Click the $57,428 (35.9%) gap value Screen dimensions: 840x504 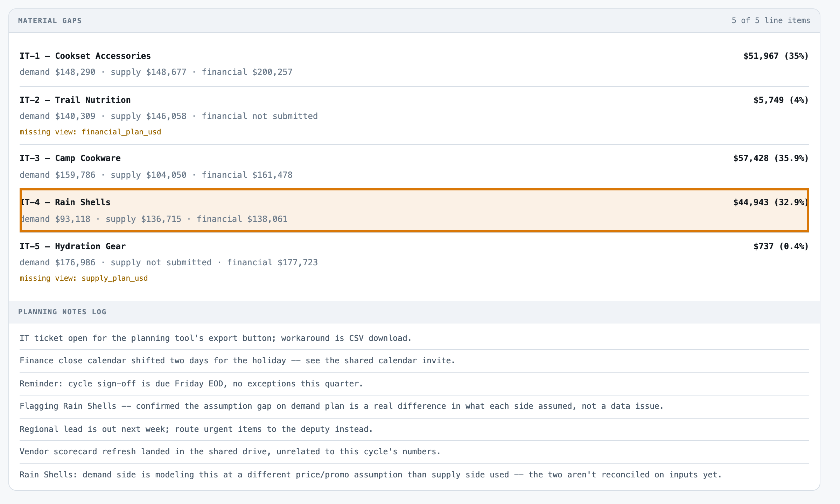pyautogui.click(x=771, y=158)
